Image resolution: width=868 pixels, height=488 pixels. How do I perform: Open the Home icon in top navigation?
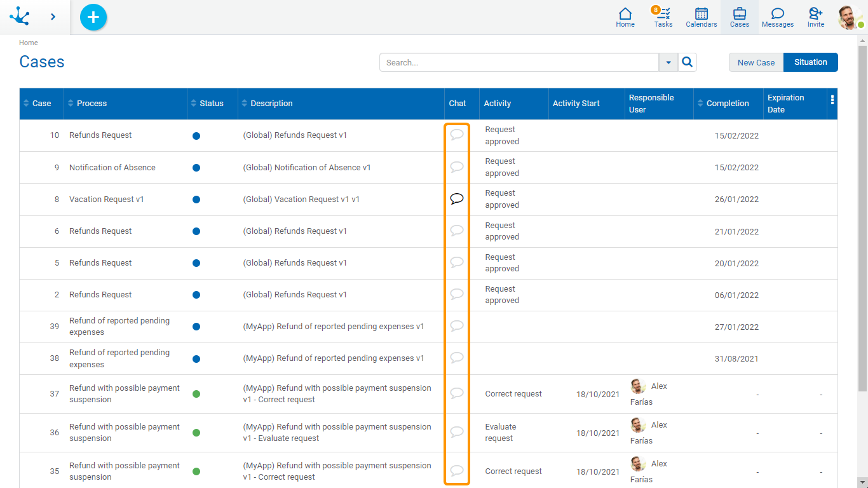tap(625, 17)
